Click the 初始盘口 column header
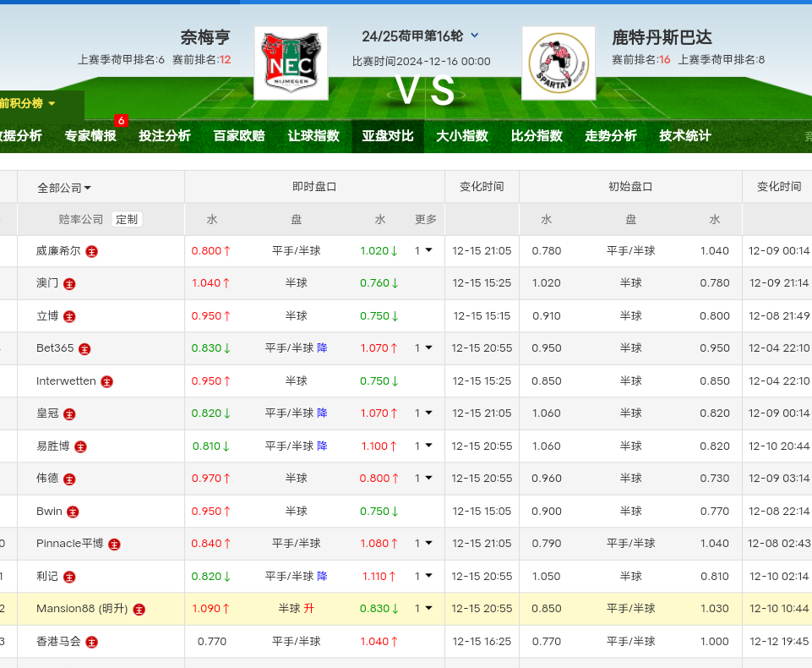 (x=630, y=187)
